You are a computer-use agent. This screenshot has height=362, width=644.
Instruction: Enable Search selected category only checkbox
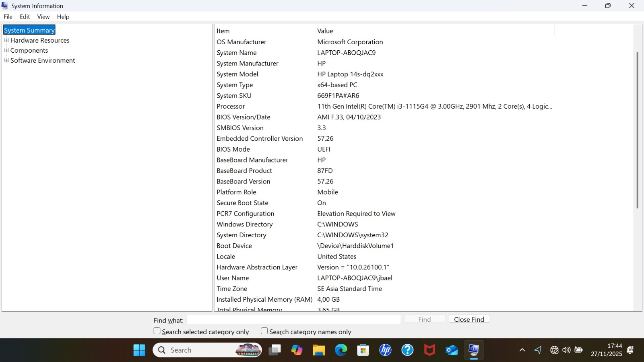click(157, 331)
